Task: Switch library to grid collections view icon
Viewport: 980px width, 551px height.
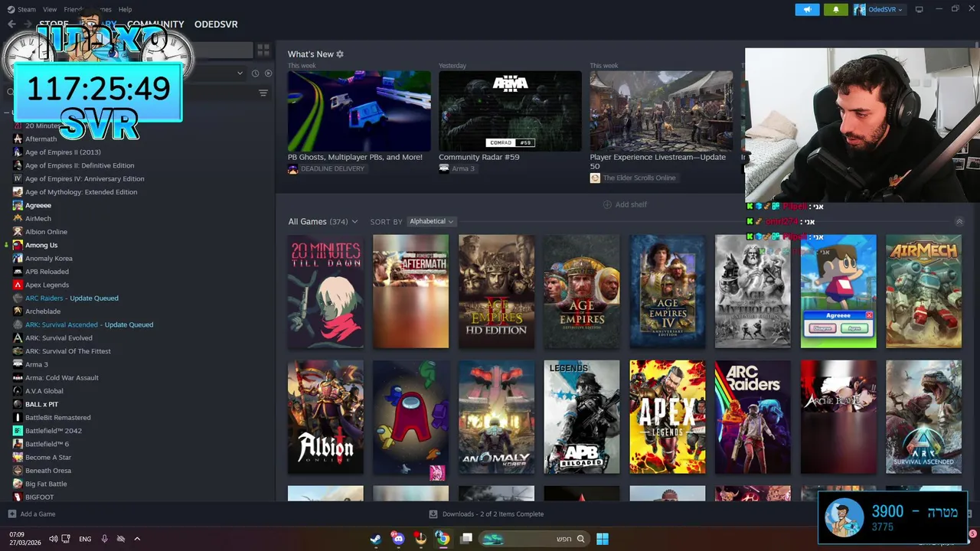Action: click(263, 50)
